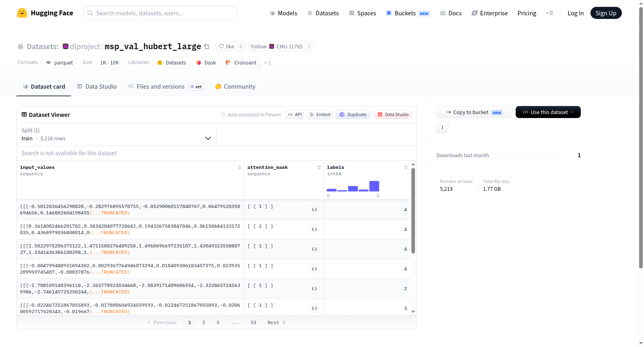Expand JSON for the second attention_mask row
Image resolution: width=644 pixels, height=347 pixels.
coord(314,229)
